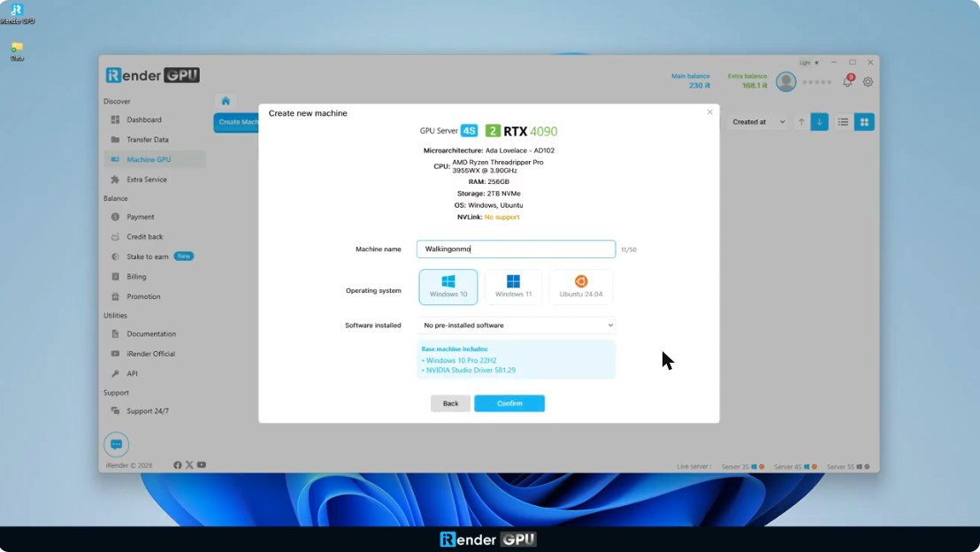
Task: Click the Confirm button
Action: point(509,403)
